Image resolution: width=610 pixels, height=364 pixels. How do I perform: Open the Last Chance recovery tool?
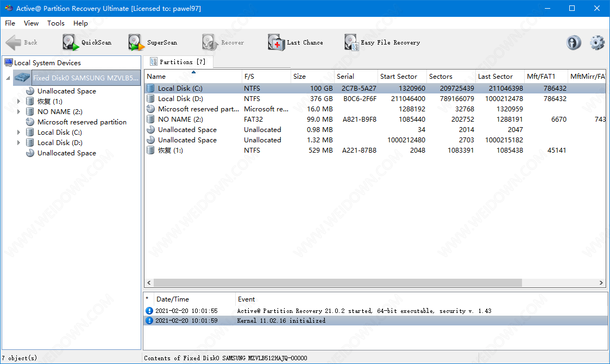coord(295,42)
